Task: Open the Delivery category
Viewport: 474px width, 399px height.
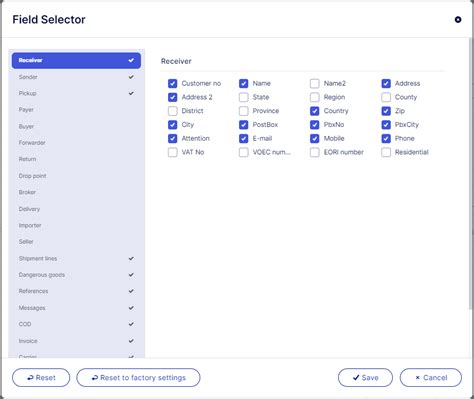Action: coord(76,209)
